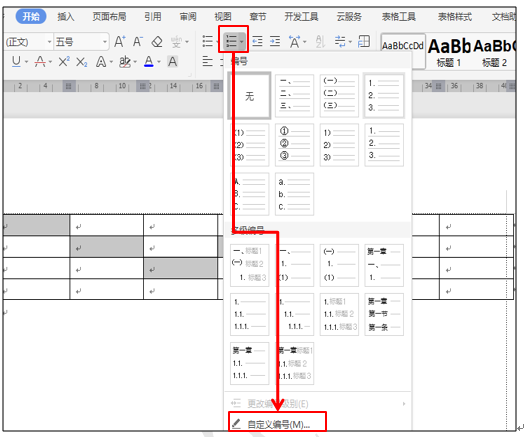The height and width of the screenshot is (437, 532).
Task: Toggle underline formatting
Action: point(16,61)
